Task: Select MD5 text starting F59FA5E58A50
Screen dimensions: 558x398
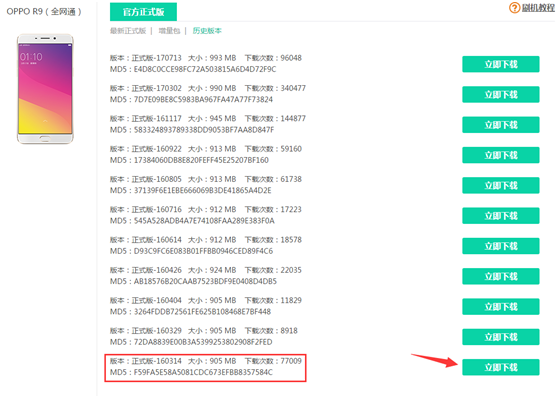Action: 191,372
